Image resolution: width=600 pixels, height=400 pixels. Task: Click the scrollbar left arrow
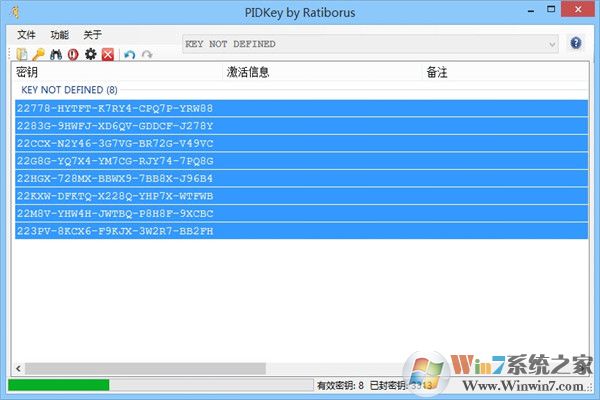(x=18, y=369)
